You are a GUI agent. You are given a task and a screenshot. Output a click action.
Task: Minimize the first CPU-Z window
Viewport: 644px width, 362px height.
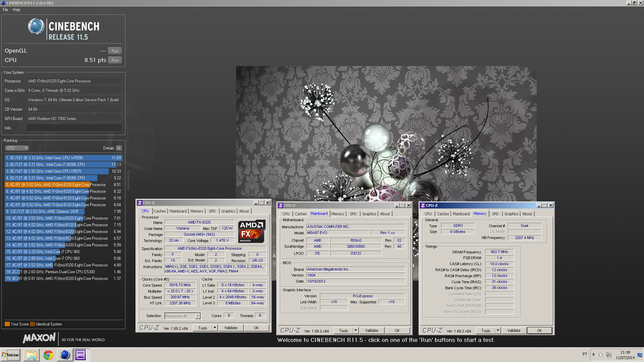(x=256, y=203)
